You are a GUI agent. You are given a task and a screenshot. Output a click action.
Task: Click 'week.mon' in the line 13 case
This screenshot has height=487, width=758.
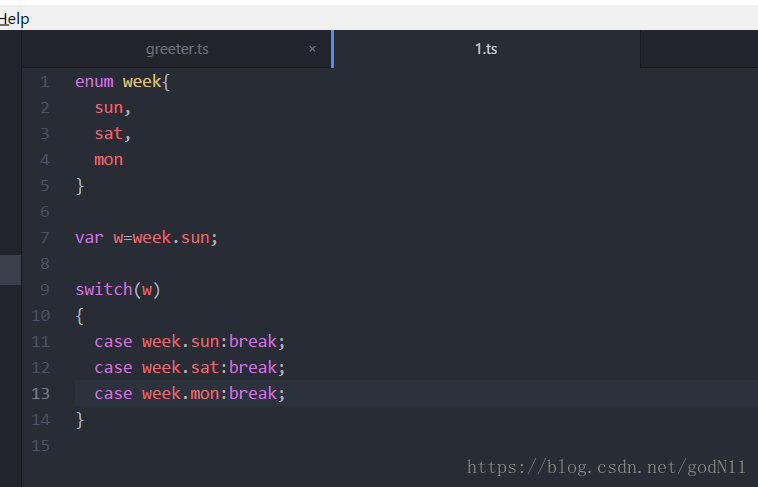click(x=180, y=394)
